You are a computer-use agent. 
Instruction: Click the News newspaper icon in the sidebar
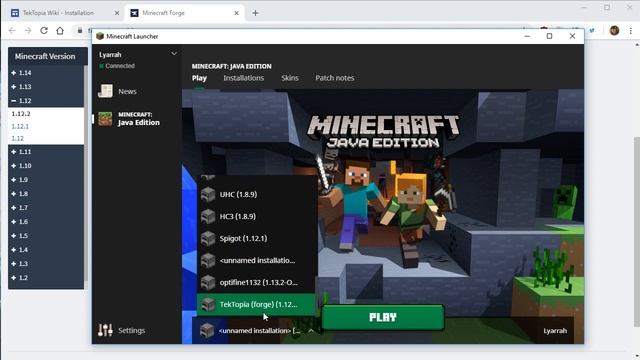pyautogui.click(x=105, y=91)
